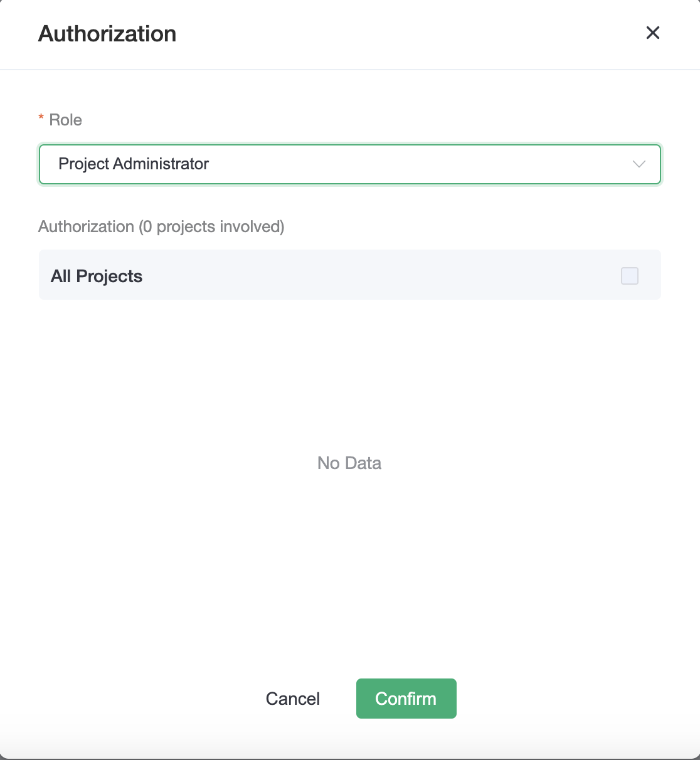This screenshot has height=760, width=700.
Task: Click the Role field label
Action: pos(66,120)
